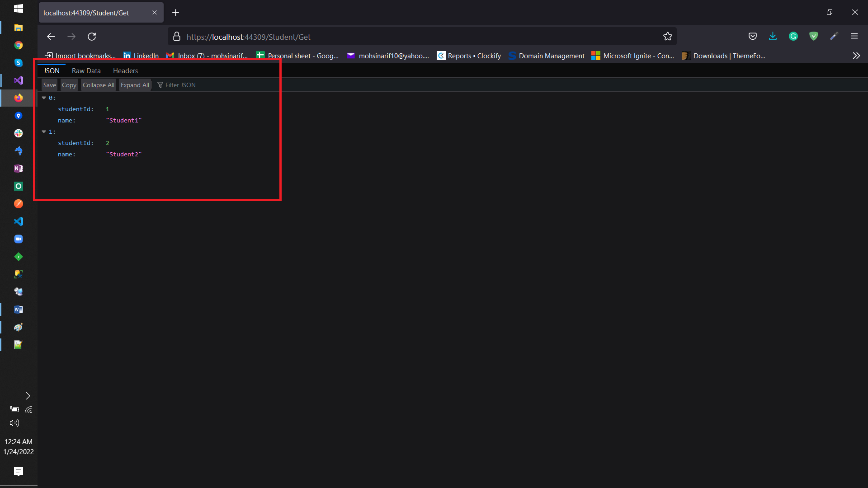Viewport: 868px width, 488px height.
Task: Switch to Raw Data tab
Action: 86,70
